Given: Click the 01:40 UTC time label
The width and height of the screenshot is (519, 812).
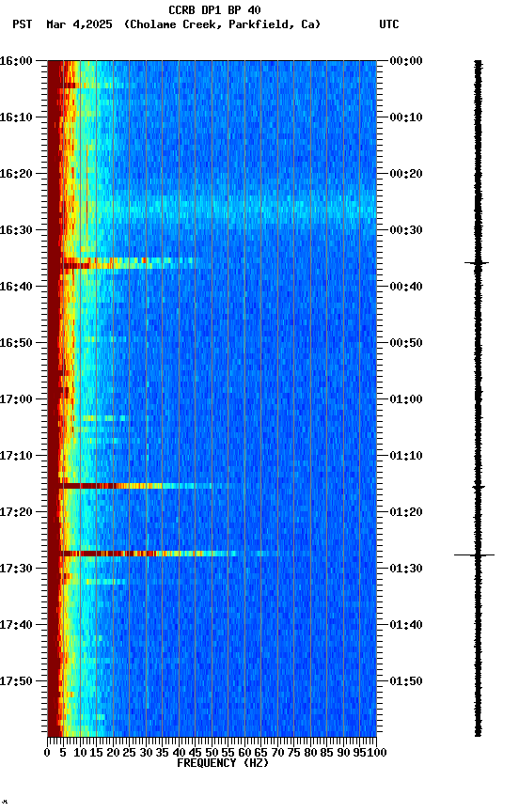Looking at the screenshot, I should click(406, 626).
